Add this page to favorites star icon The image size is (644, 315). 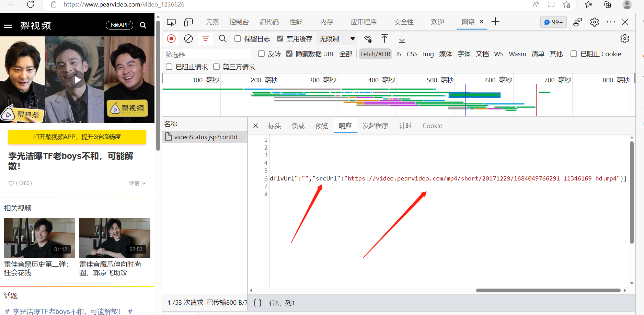[x=567, y=4]
